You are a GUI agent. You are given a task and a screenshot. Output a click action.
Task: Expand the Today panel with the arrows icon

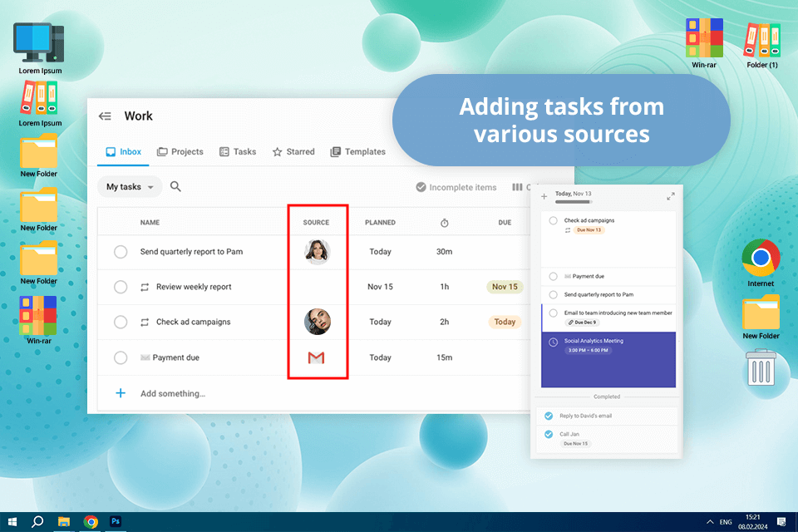point(671,196)
